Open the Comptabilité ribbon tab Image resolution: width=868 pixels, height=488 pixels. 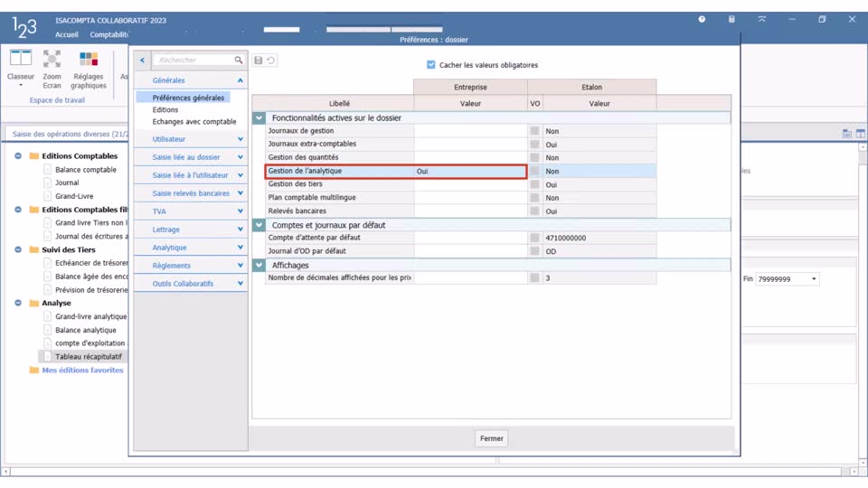109,35
